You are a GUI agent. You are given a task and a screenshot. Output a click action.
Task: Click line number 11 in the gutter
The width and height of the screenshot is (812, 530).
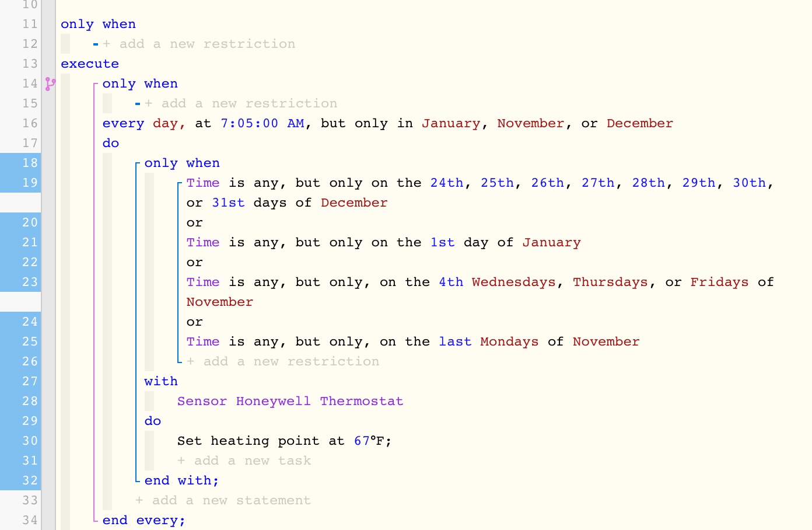pyautogui.click(x=30, y=24)
